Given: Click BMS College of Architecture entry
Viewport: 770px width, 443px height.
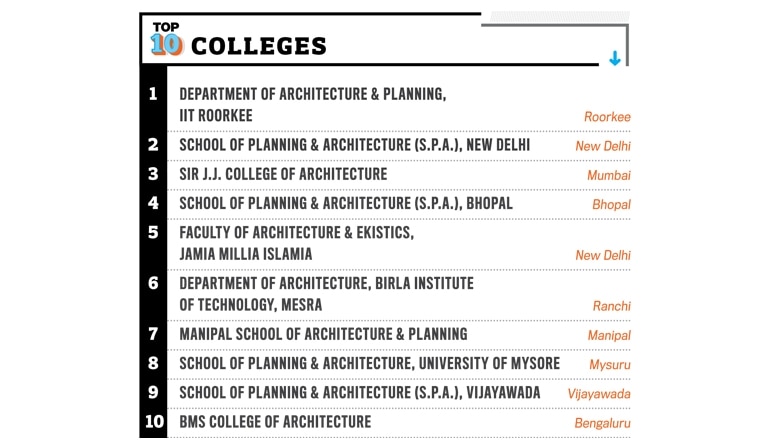Looking at the screenshot, I should [275, 422].
